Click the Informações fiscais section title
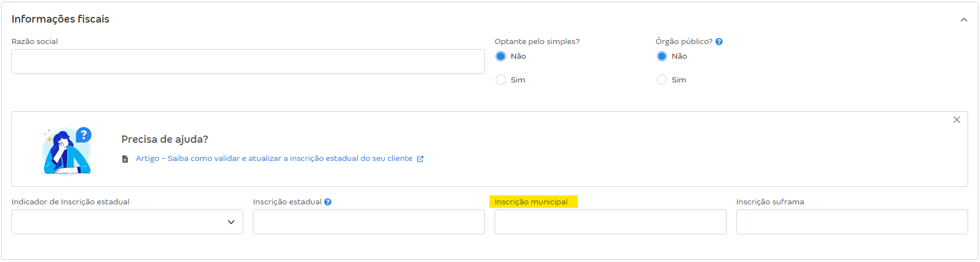980x262 pixels. (x=60, y=19)
